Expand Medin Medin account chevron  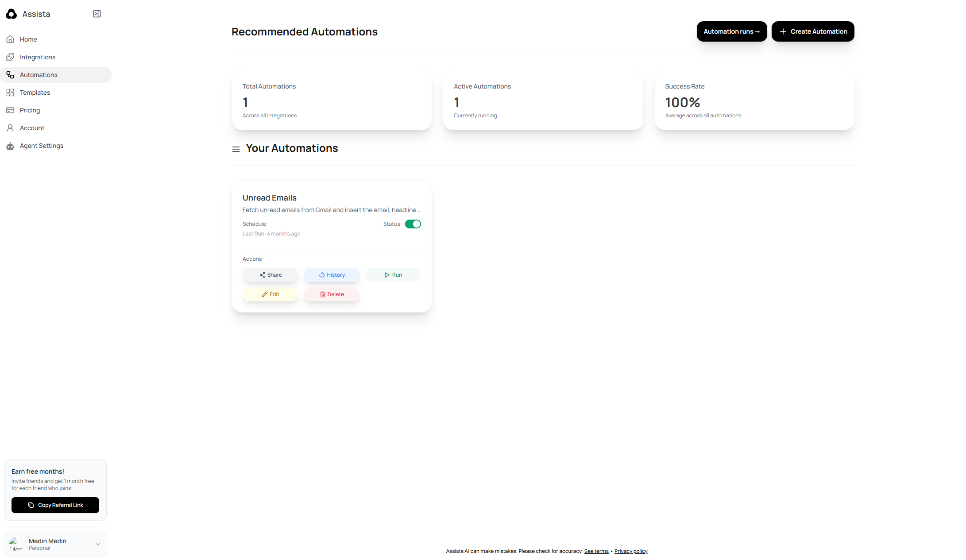98,544
